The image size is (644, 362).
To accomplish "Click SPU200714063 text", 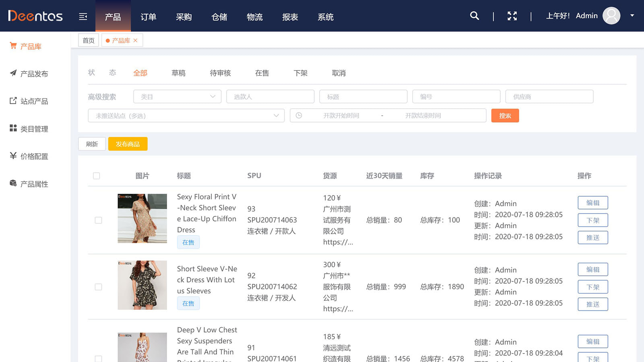I will tap(272, 220).
